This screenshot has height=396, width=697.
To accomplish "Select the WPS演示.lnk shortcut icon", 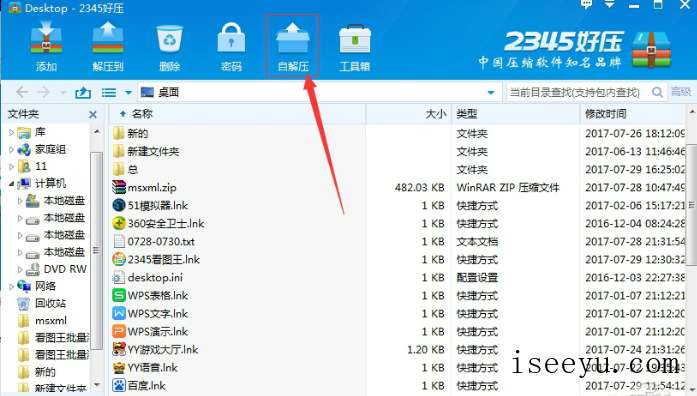I will click(119, 332).
